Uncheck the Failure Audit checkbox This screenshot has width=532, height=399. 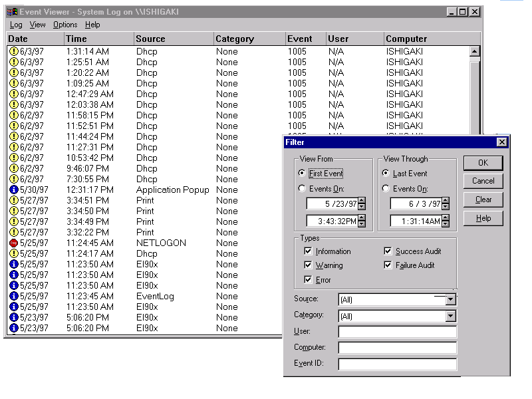tap(388, 265)
